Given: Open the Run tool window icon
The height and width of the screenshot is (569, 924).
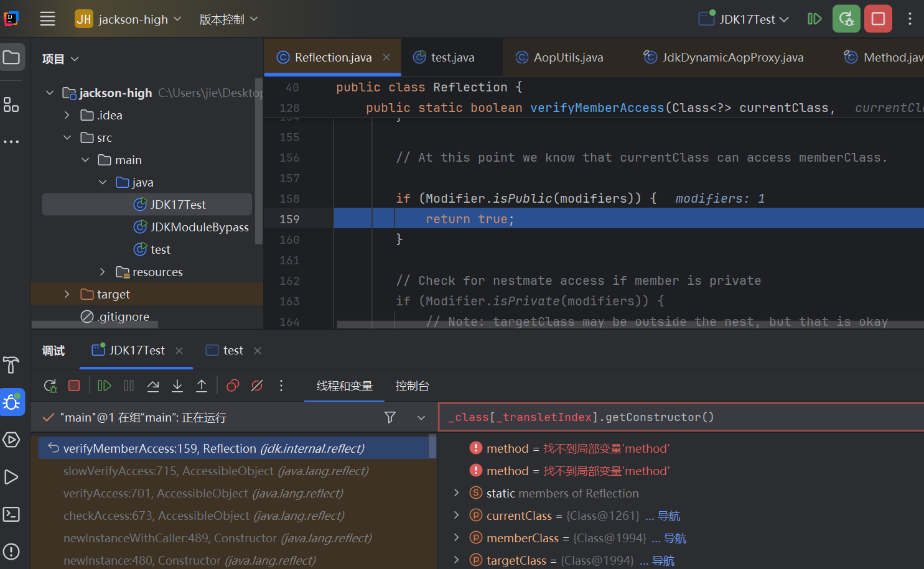Looking at the screenshot, I should tap(11, 477).
